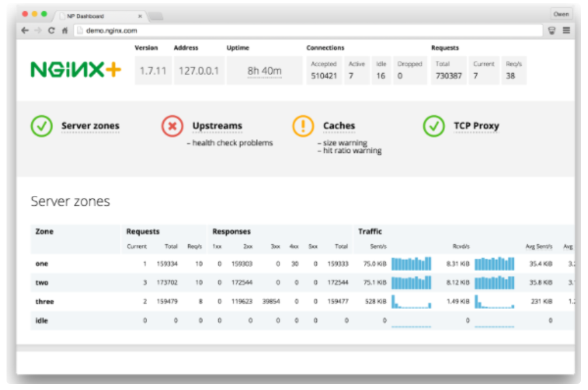
Task: Click zone name 'three' in the table
Action: point(44,301)
